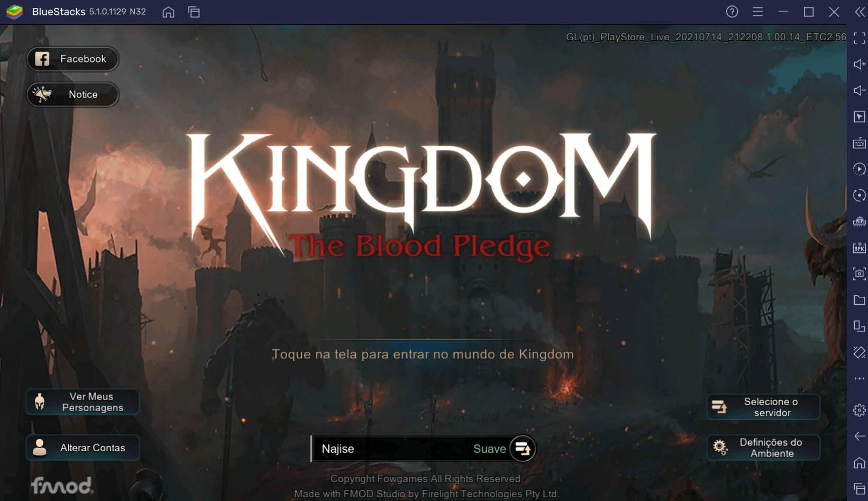Take a screenshot with the camera icon
Screen dimensions: 868x501
(x=860, y=274)
